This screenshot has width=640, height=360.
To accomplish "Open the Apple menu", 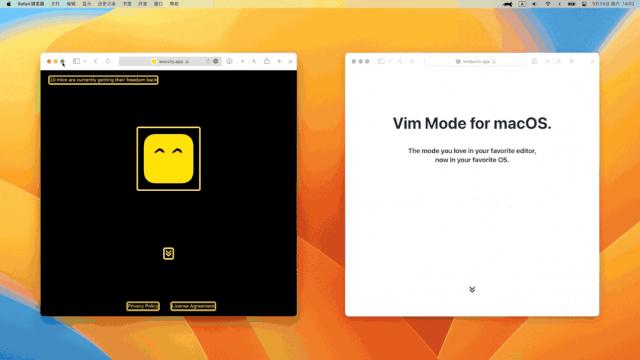I will click(x=9, y=4).
